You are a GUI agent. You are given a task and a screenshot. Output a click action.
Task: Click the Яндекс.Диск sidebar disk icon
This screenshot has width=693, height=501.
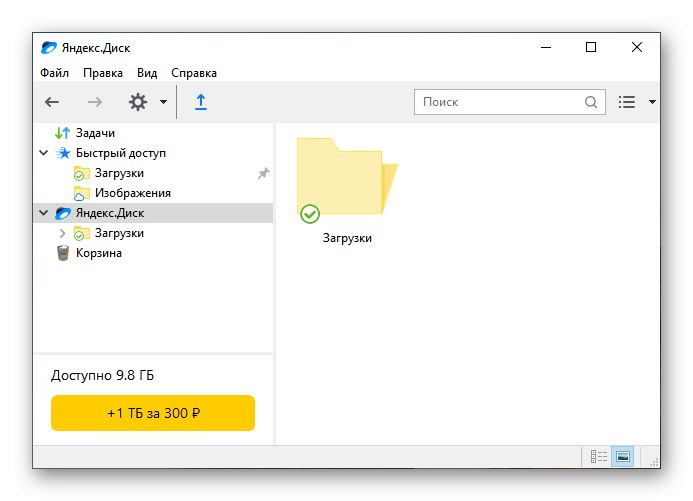point(63,213)
